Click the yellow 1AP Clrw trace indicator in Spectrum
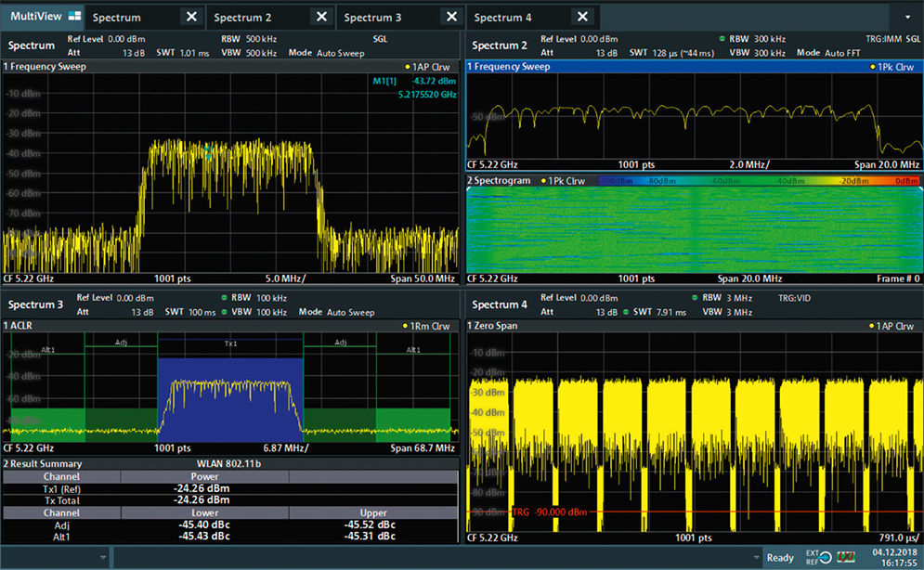The height and width of the screenshot is (570, 924). [x=427, y=68]
